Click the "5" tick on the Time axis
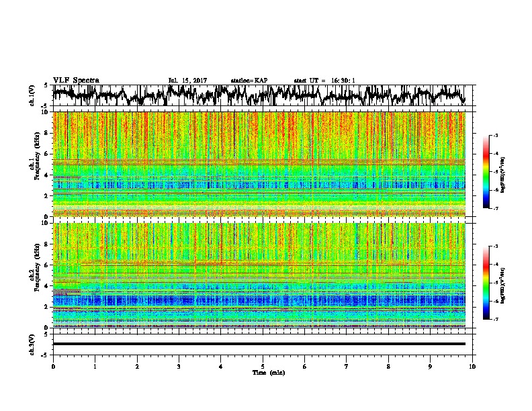 263,367
